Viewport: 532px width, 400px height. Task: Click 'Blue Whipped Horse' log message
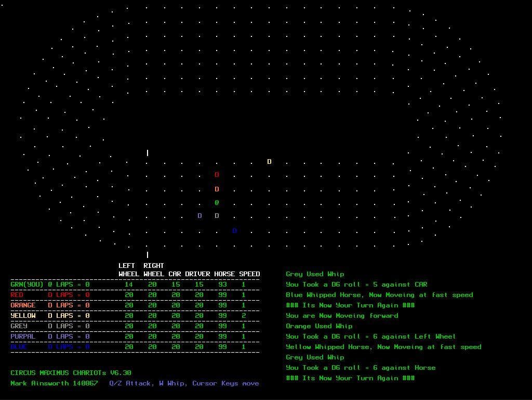[379, 295]
